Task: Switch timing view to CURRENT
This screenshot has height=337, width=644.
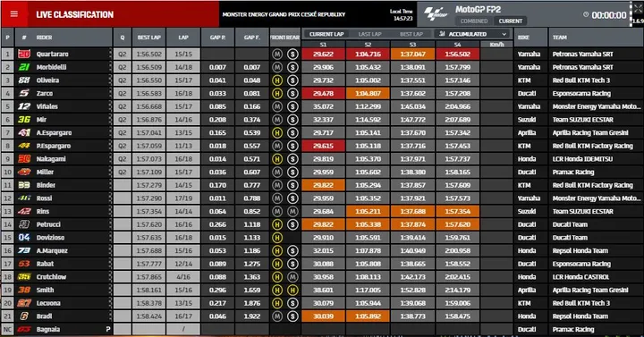Action: [x=510, y=21]
